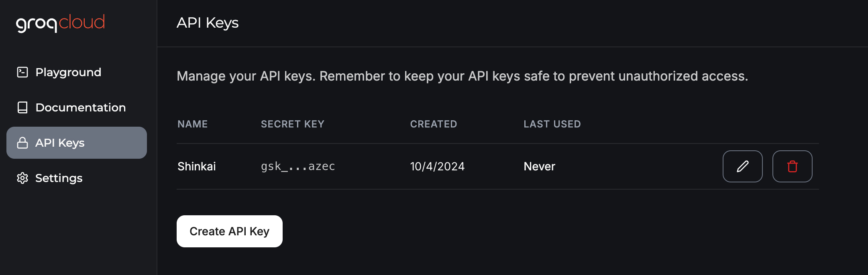Click the CREATED column header
Viewport: 868px width, 275px height.
click(x=434, y=124)
